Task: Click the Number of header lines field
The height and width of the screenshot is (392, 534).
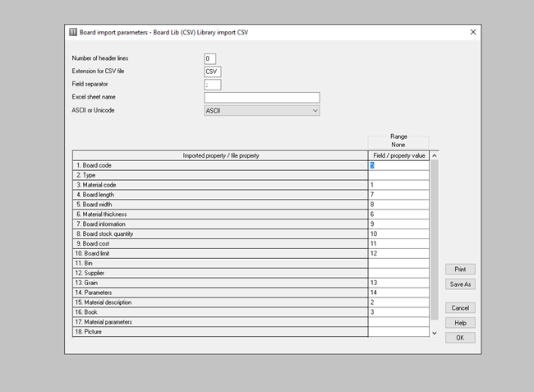Action: tap(210, 58)
